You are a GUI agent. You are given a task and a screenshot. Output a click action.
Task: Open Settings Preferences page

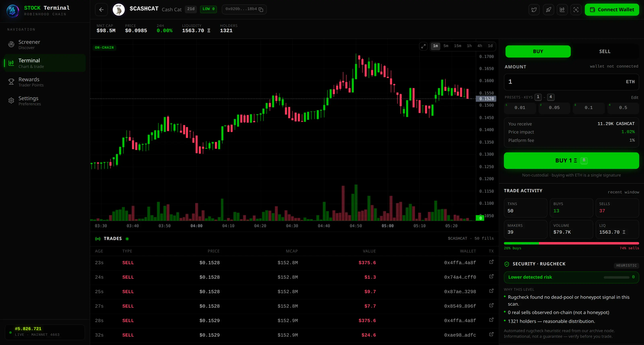pos(45,101)
